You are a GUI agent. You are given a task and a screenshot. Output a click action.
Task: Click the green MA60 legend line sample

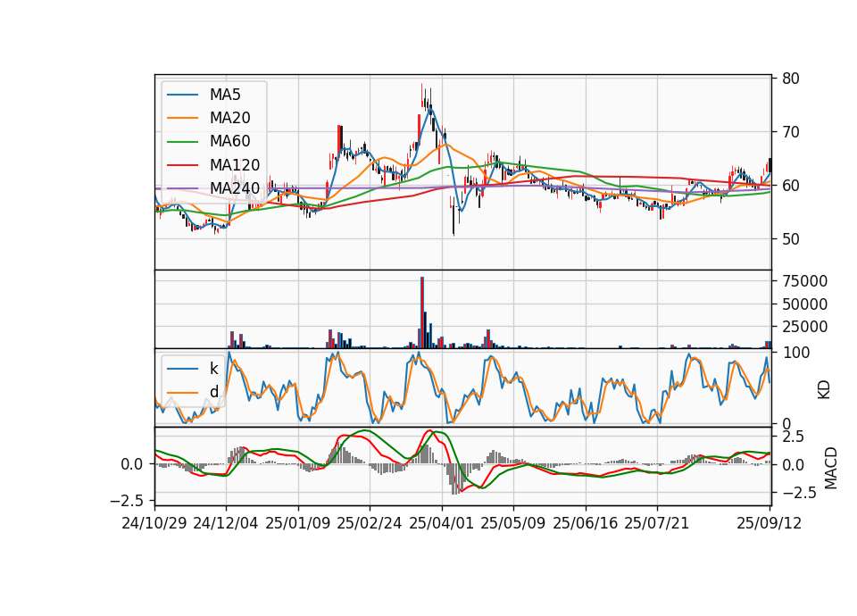(x=182, y=142)
